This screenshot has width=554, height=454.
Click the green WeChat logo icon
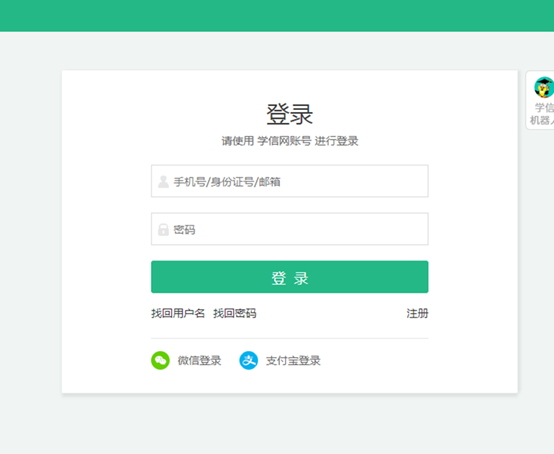click(x=160, y=360)
